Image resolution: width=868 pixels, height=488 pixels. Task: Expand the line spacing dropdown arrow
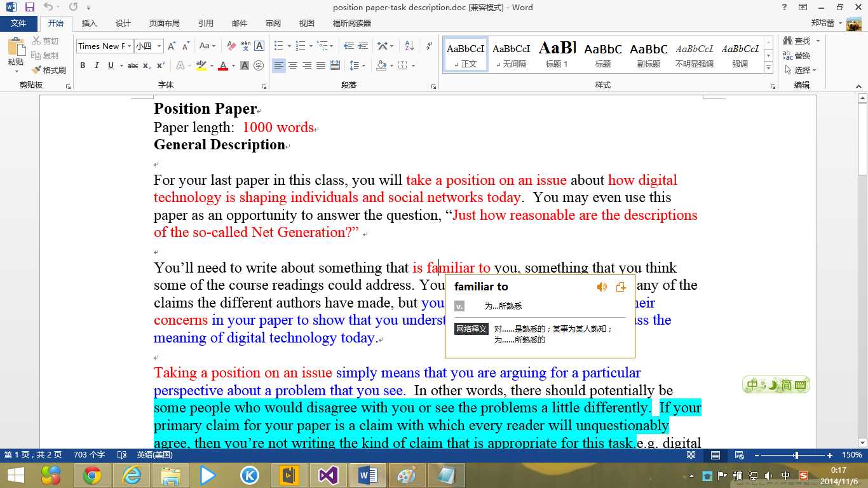click(363, 65)
